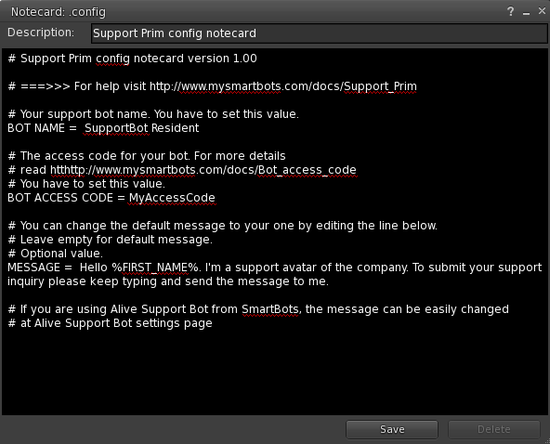The width and height of the screenshot is (550, 444).
Task: Click '# Your support bot name.' comment line
Action: [x=153, y=114]
